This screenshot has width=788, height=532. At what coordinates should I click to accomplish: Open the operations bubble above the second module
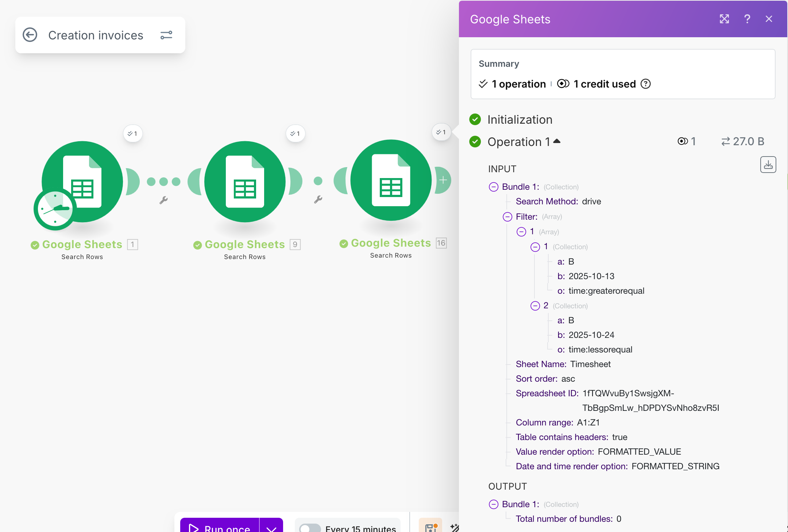pyautogui.click(x=295, y=134)
